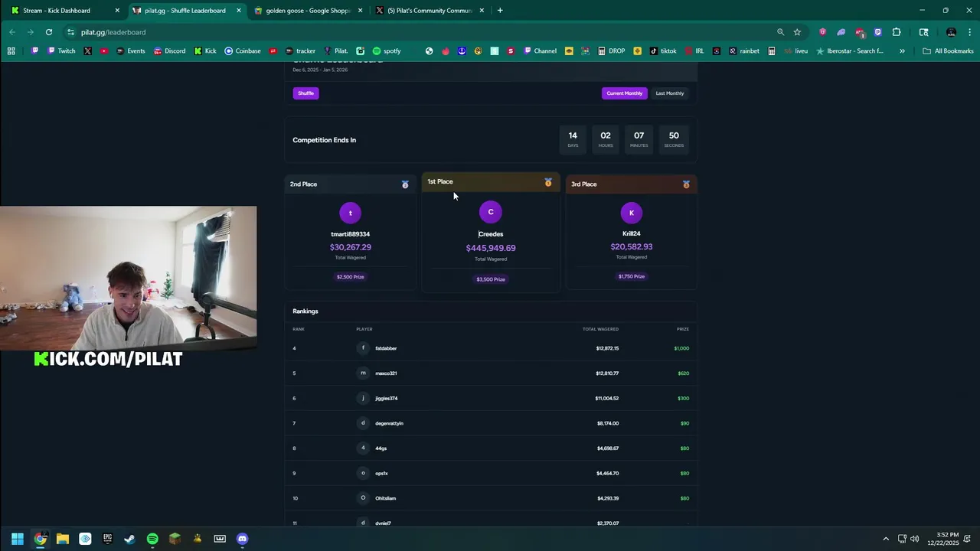Open the rainbet bookmark
980x551 pixels.
point(744,51)
